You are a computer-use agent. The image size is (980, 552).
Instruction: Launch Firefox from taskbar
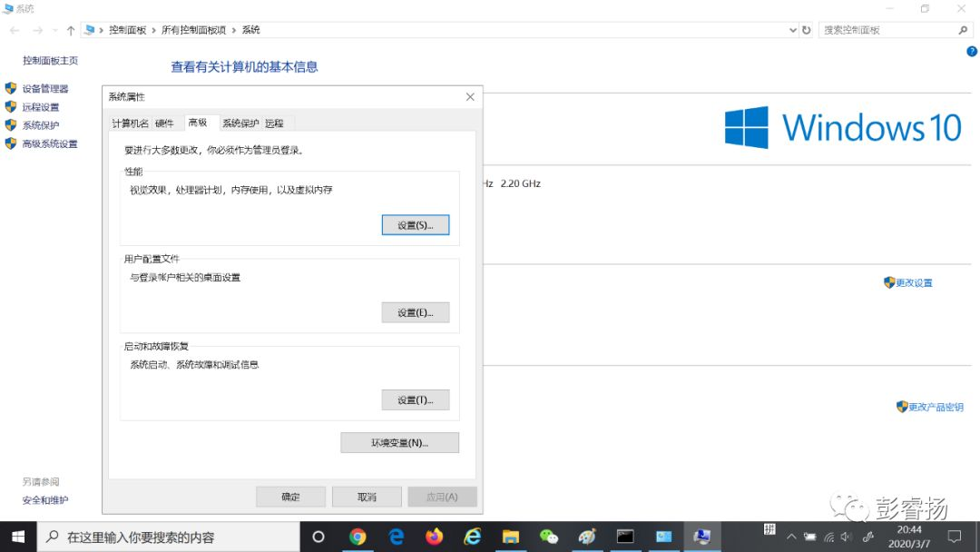click(x=435, y=537)
